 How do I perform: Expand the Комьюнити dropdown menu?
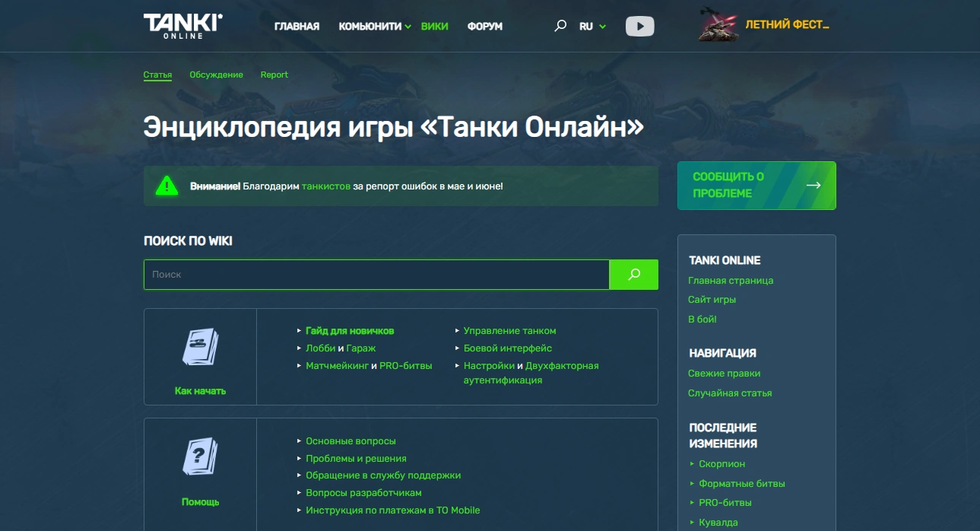[375, 26]
